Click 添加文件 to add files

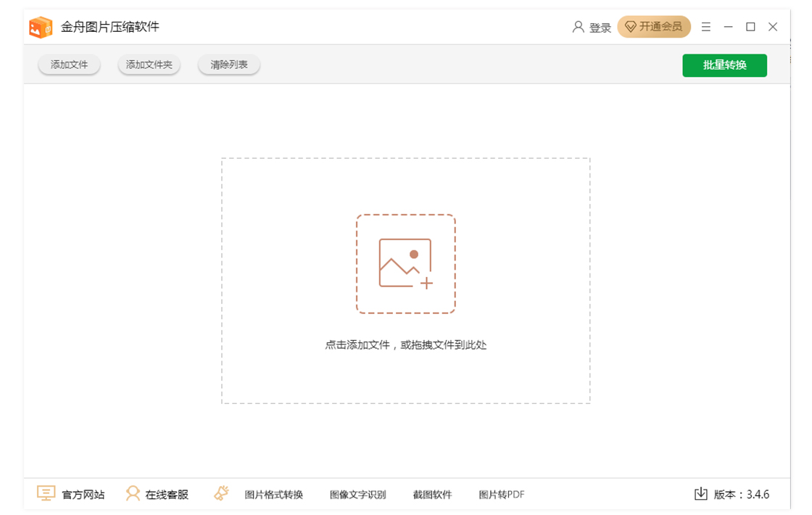(x=69, y=65)
